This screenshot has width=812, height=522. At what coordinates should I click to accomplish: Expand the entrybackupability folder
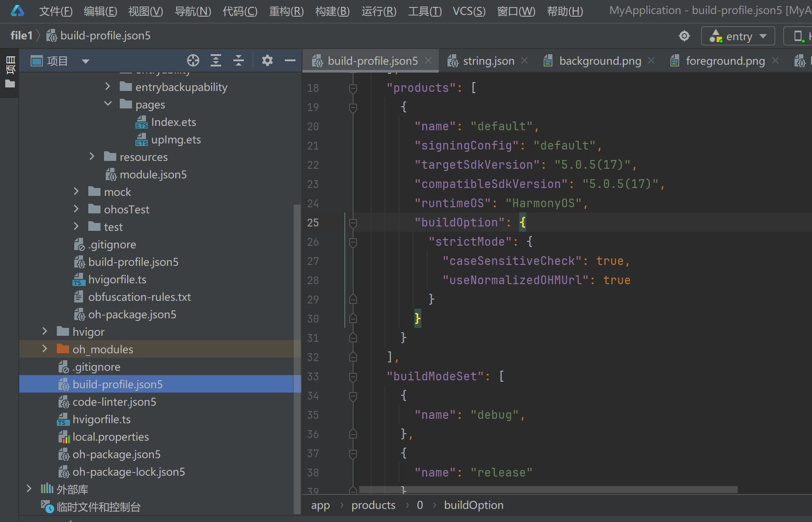point(108,87)
